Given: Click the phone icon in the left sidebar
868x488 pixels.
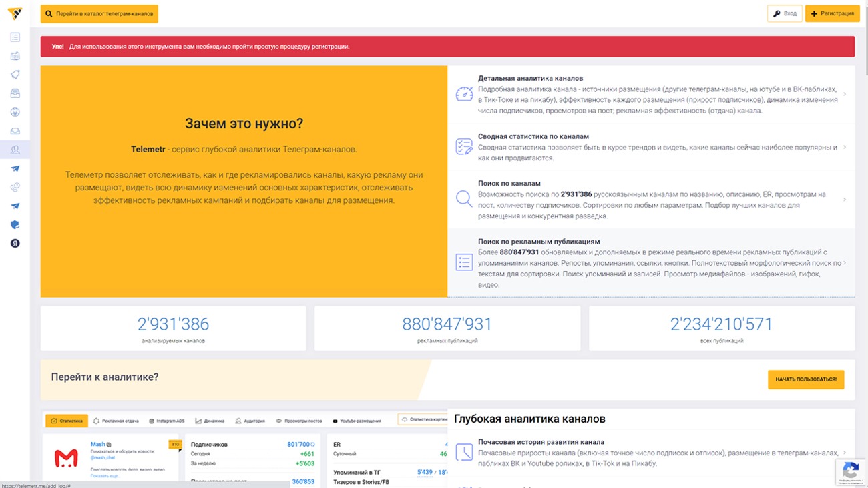Looking at the screenshot, I should 15,188.
